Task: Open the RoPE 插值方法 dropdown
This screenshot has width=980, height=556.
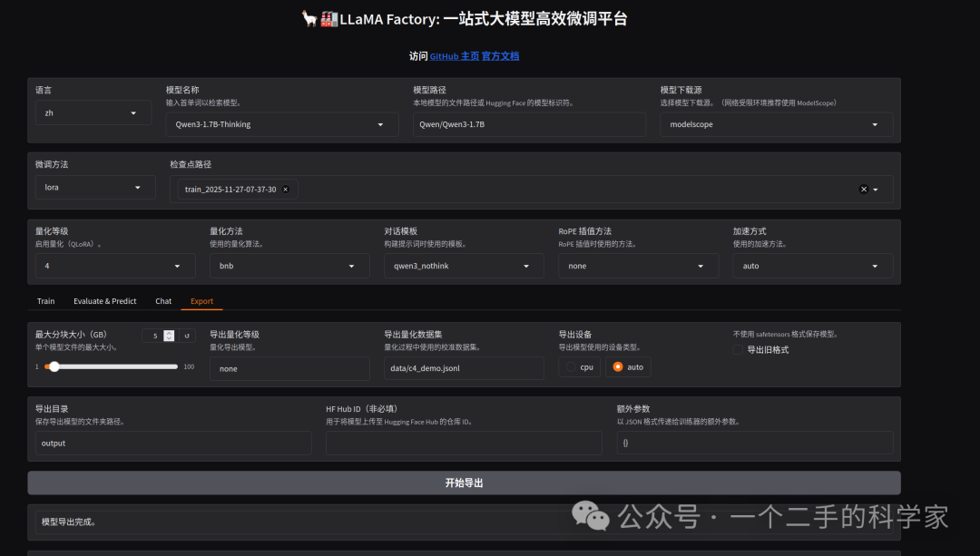Action: (638, 266)
